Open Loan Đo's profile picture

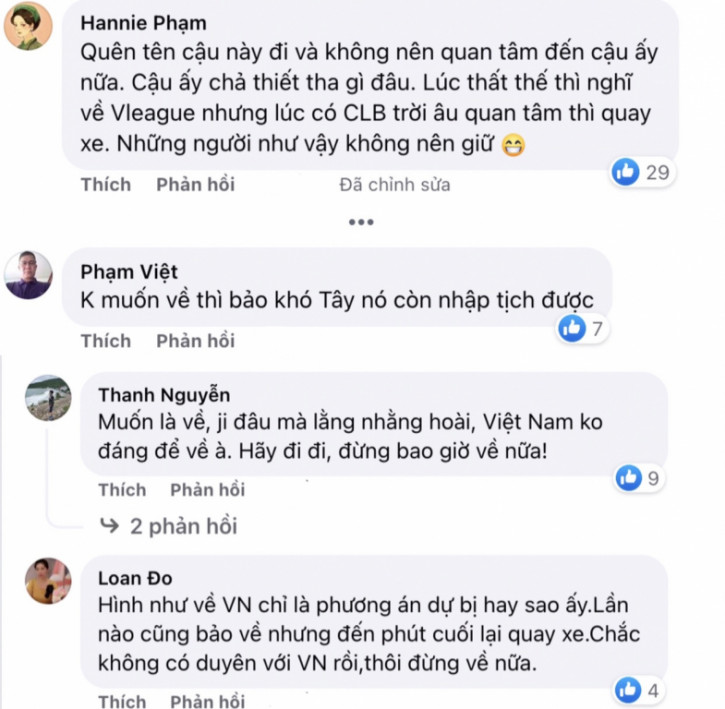48,581
